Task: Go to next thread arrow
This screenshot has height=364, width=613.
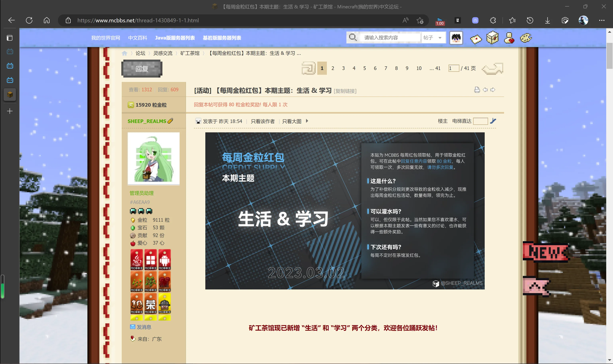Action: coord(493,90)
